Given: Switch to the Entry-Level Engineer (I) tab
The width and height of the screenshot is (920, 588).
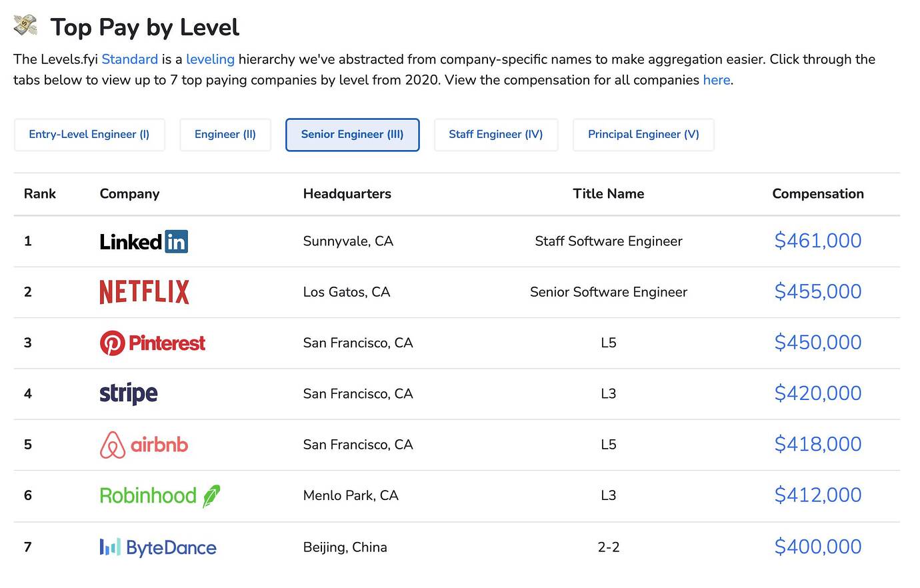Looking at the screenshot, I should (89, 134).
